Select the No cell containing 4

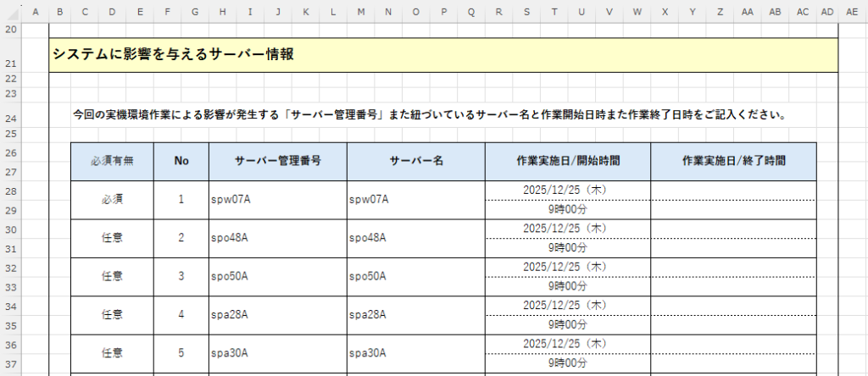coord(181,315)
